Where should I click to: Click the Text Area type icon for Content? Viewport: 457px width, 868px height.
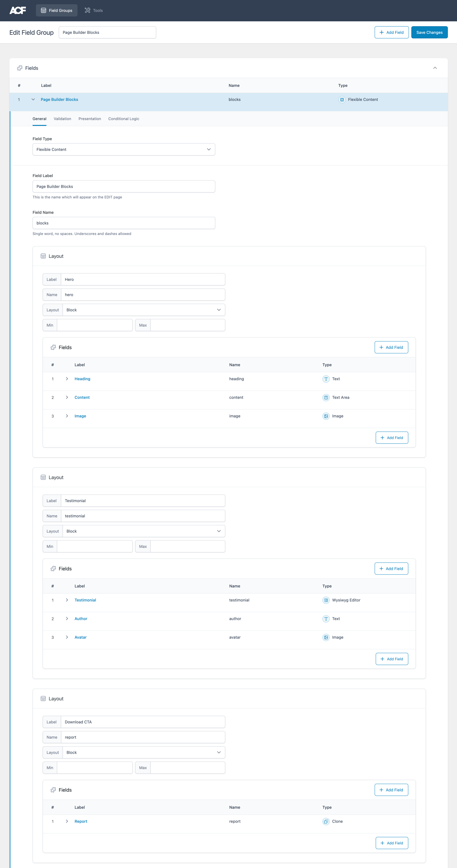tap(326, 398)
